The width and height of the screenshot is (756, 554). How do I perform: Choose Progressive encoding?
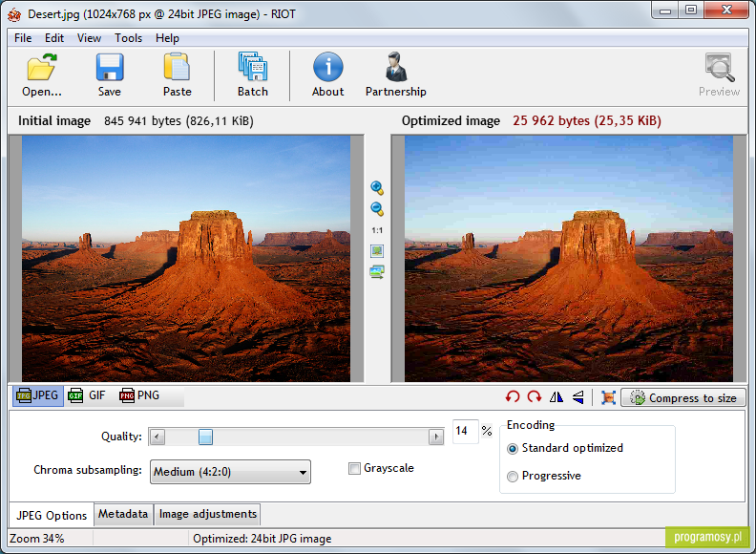coord(513,477)
